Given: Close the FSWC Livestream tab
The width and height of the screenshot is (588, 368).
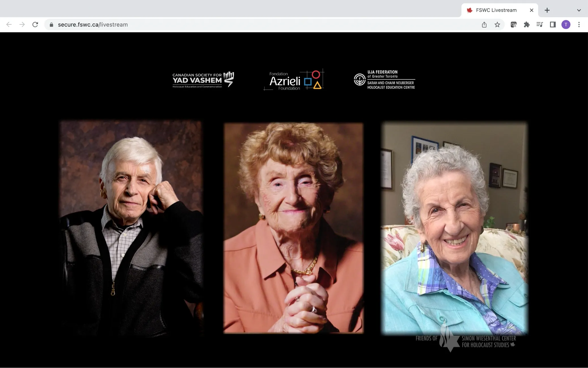Looking at the screenshot, I should 532,10.
